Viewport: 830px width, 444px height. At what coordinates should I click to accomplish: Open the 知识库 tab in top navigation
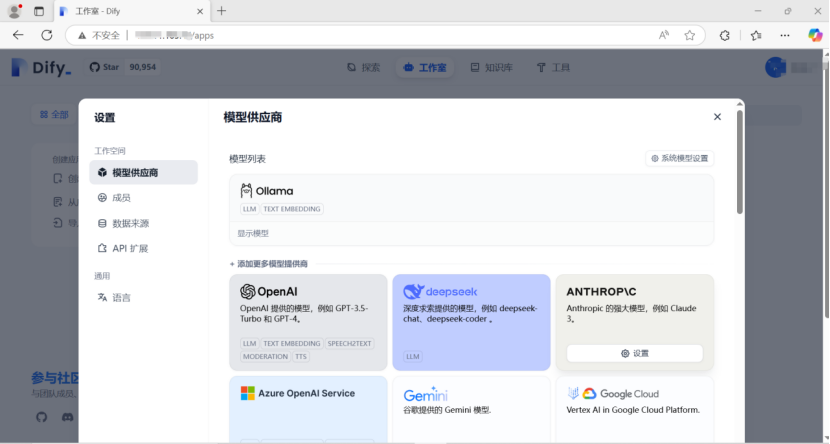coord(492,68)
